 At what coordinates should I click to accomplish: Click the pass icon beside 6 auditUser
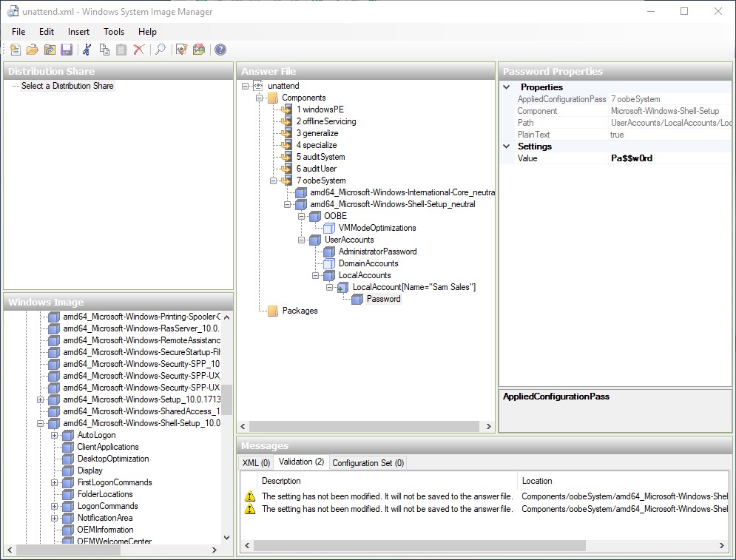click(x=286, y=169)
